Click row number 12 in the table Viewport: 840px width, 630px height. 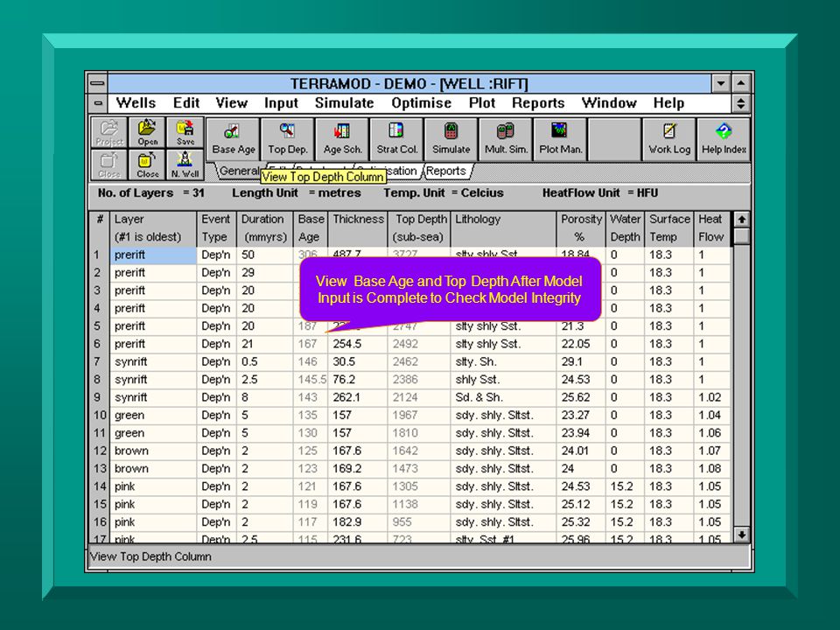tap(100, 451)
